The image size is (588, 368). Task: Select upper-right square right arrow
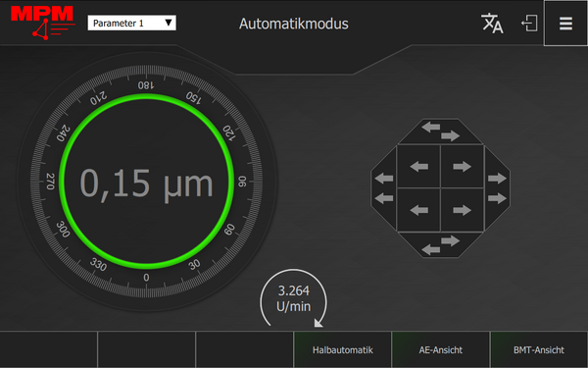tap(462, 167)
